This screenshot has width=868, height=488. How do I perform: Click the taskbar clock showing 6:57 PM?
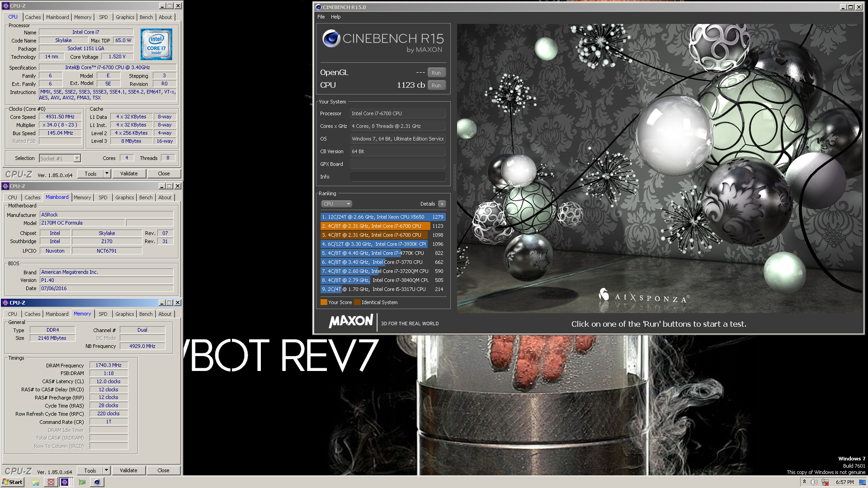pyautogui.click(x=844, y=482)
